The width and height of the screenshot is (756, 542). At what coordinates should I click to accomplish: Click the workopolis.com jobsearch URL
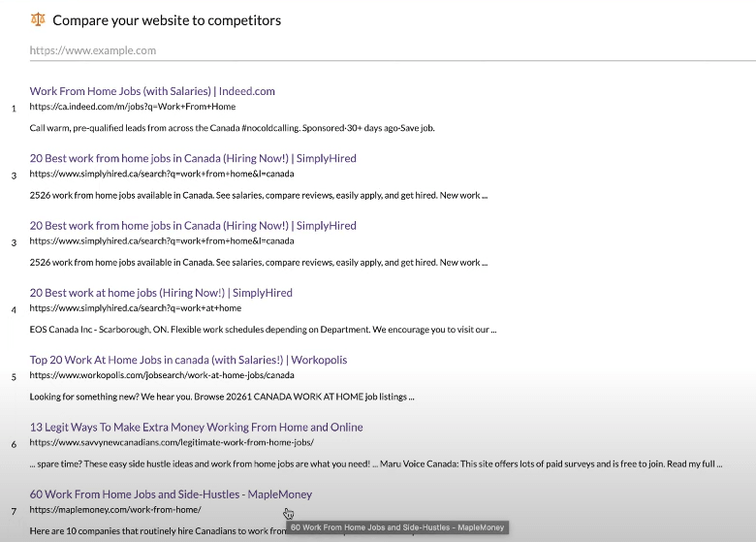pyautogui.click(x=162, y=375)
